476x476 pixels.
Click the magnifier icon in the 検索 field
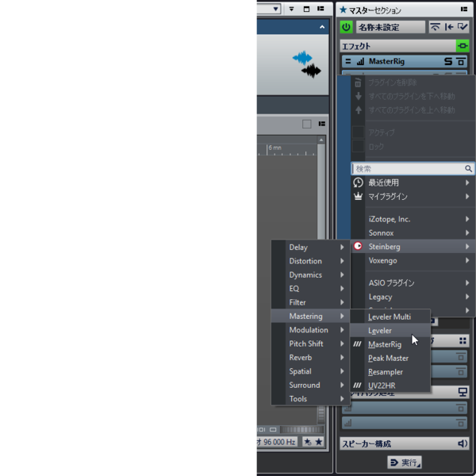(x=468, y=169)
